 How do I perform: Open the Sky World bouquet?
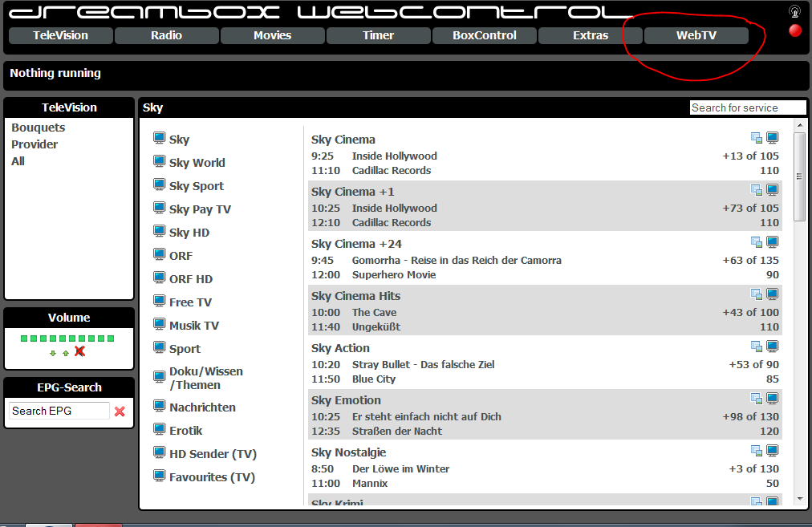197,163
